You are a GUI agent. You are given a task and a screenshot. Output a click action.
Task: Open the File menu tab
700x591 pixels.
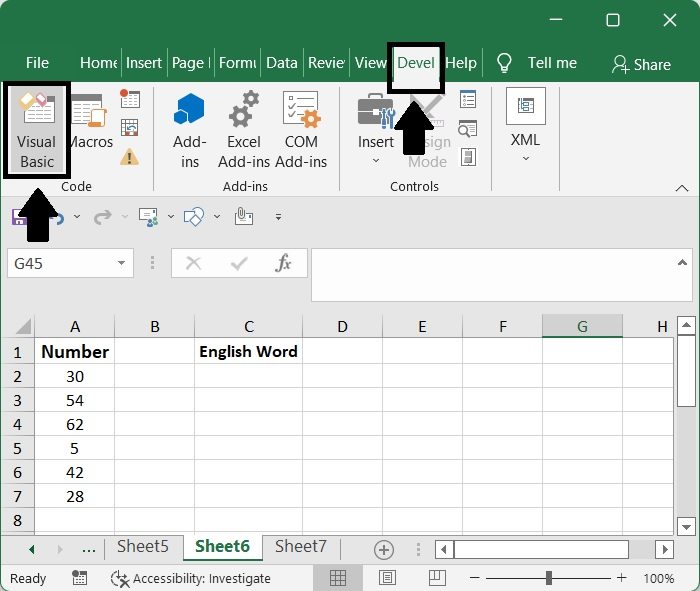[37, 62]
